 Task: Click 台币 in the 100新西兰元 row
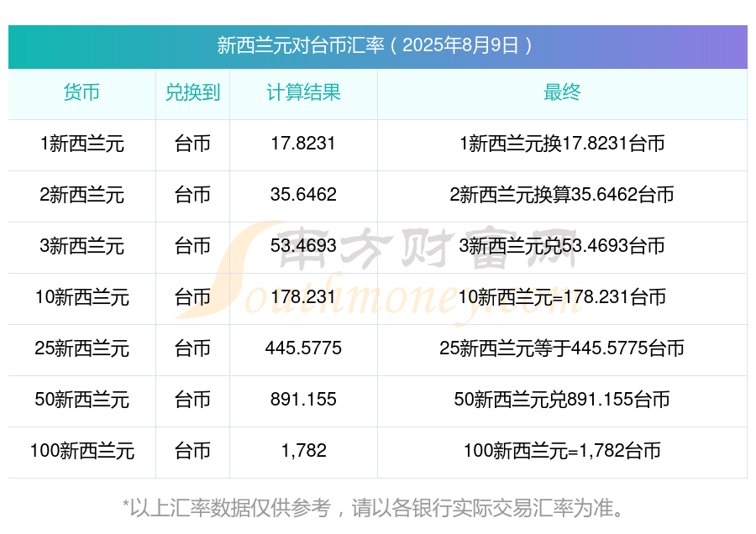tap(192, 451)
